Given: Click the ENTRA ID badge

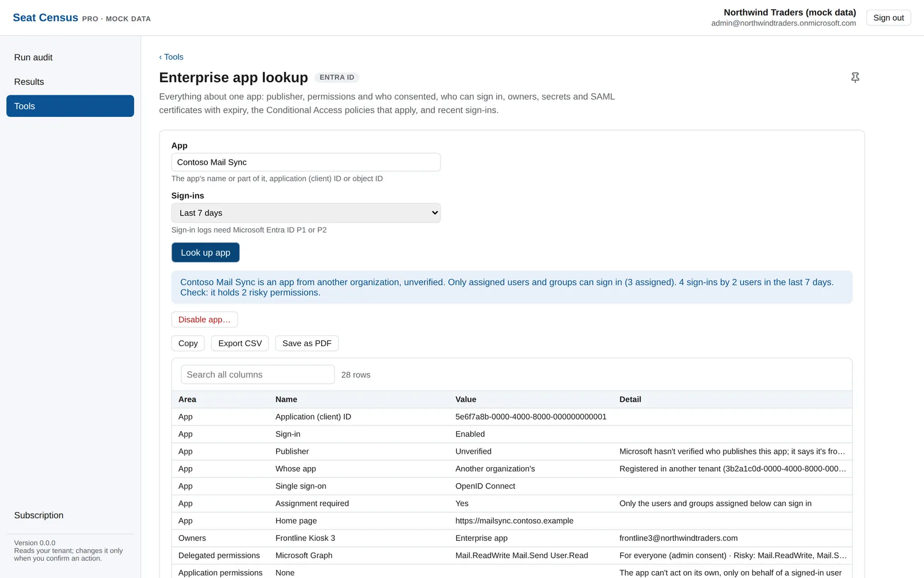Looking at the screenshot, I should click(337, 77).
